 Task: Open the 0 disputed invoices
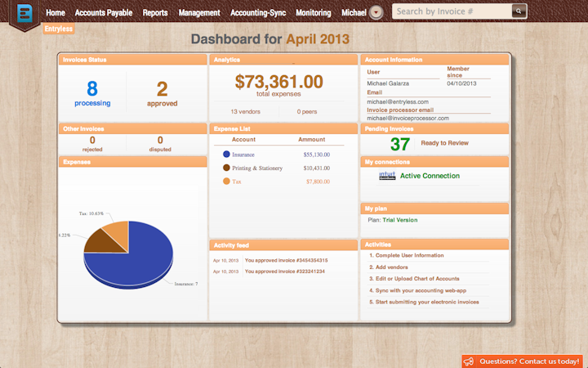coord(160,144)
